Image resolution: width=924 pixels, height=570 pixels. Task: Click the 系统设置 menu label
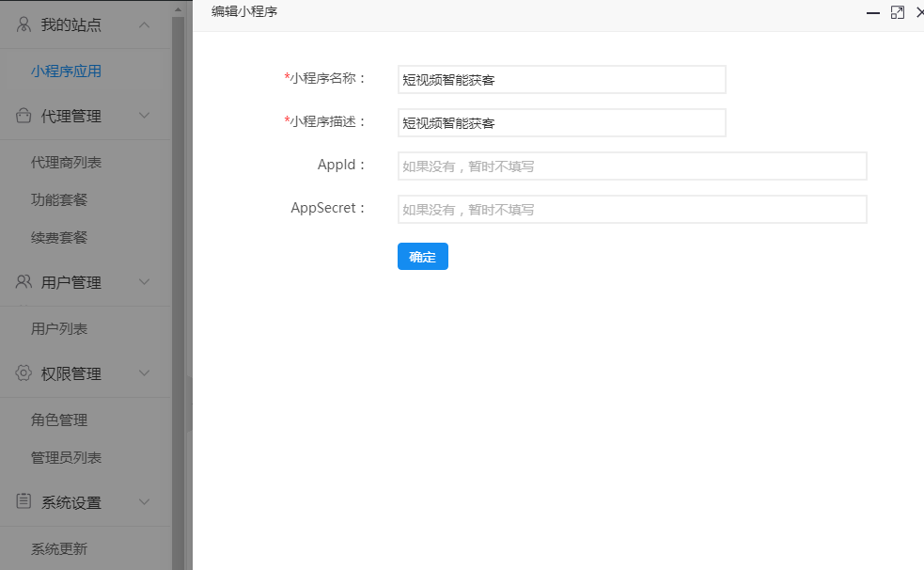pyautogui.click(x=71, y=502)
